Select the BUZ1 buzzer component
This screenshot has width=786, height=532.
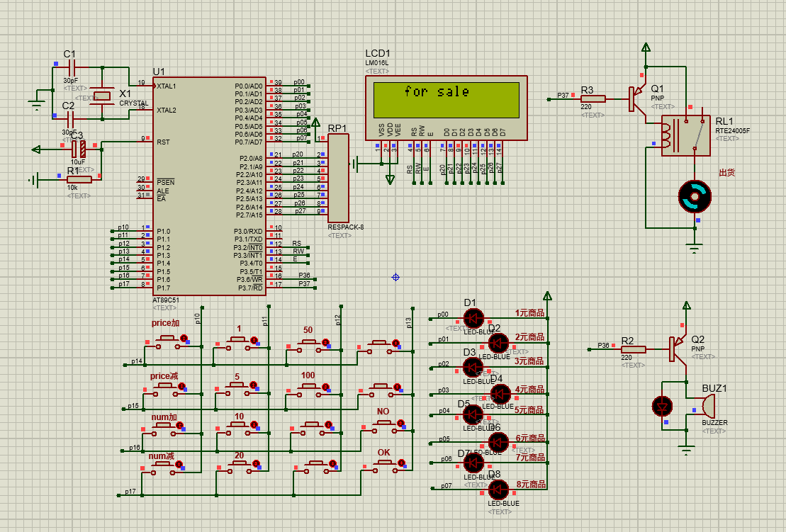tap(707, 406)
